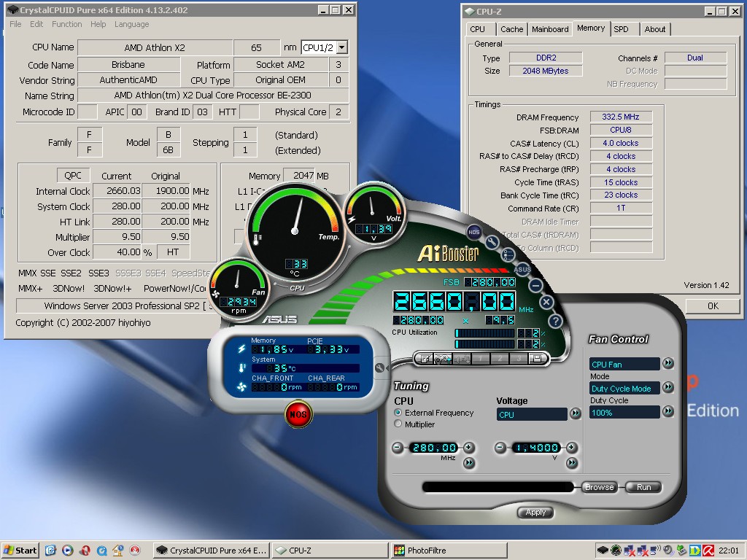
Task: Minimize AI Booster with the round minus icon
Action: pos(536,286)
